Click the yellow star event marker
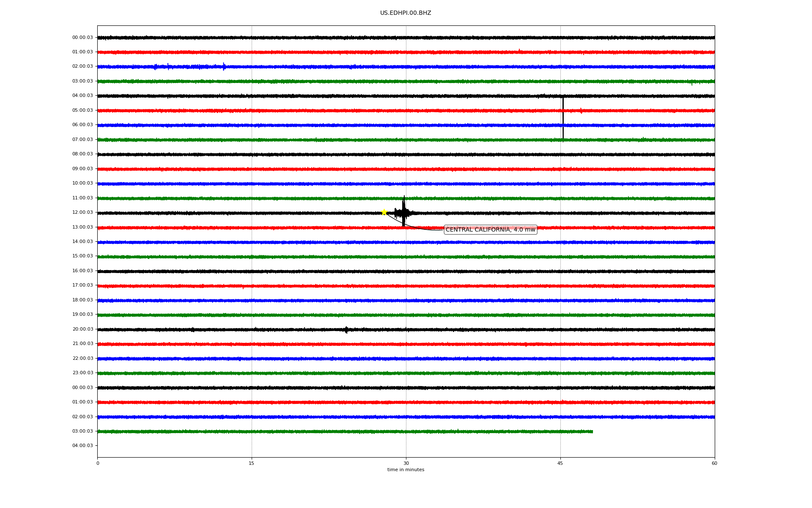 point(384,212)
